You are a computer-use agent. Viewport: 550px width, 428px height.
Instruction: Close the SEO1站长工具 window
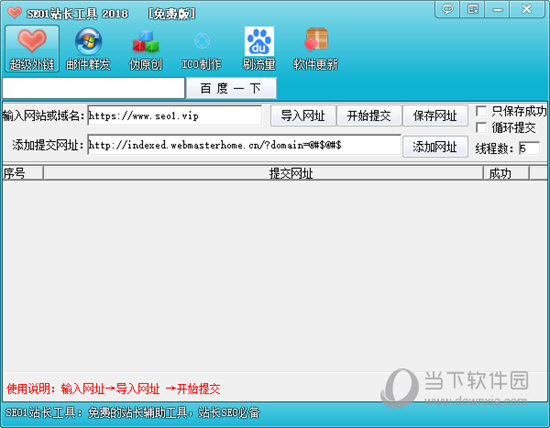[x=527, y=9]
